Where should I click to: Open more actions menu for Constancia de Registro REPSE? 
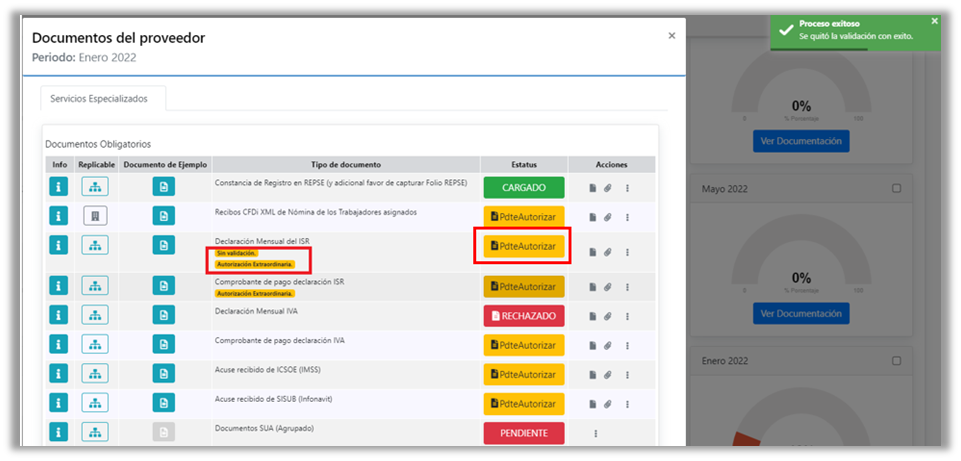[627, 189]
